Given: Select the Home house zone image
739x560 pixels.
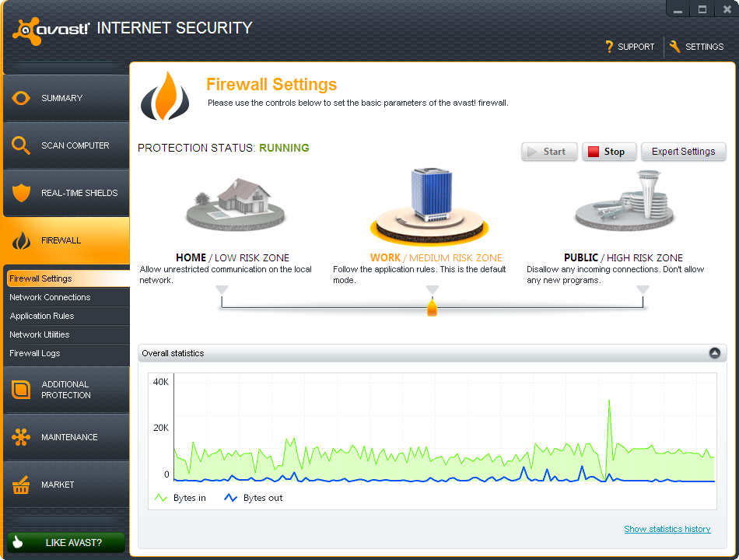Looking at the screenshot, I should [x=235, y=205].
